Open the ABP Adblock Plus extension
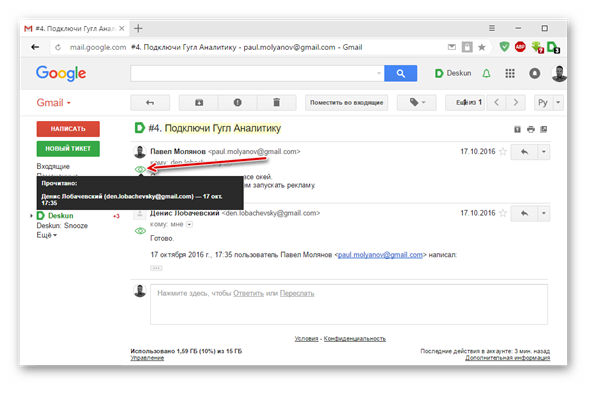Viewport: 606px width, 404px height. 520,47
